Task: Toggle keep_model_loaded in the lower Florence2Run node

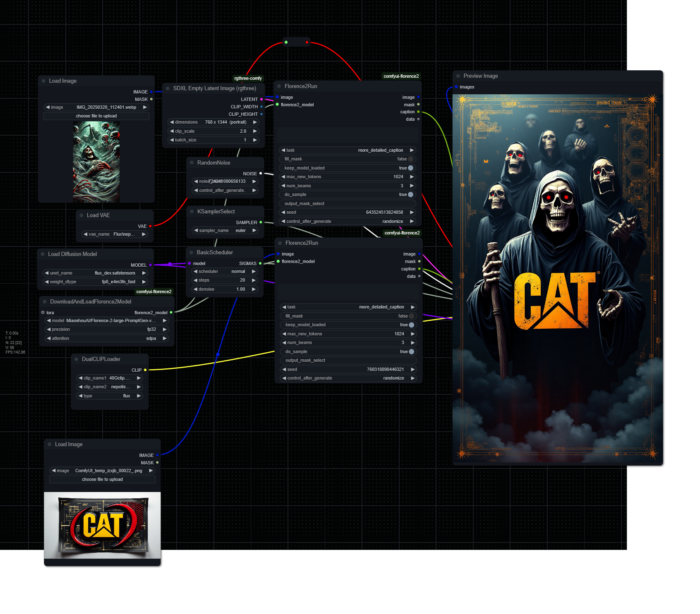Action: point(348,325)
